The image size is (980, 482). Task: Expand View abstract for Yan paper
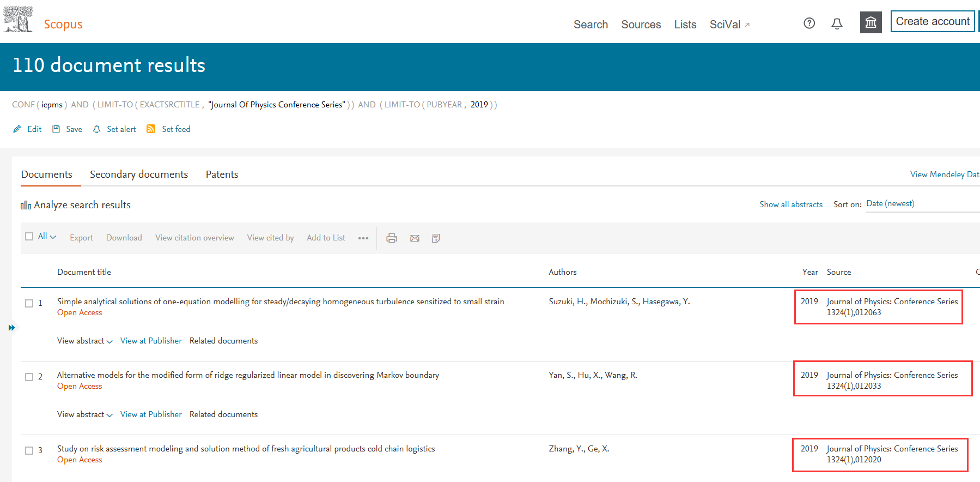tap(85, 414)
